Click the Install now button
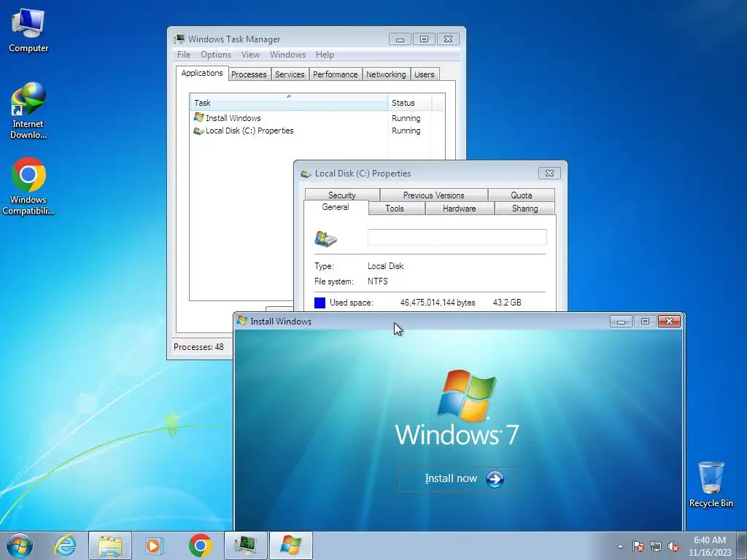 click(x=458, y=478)
